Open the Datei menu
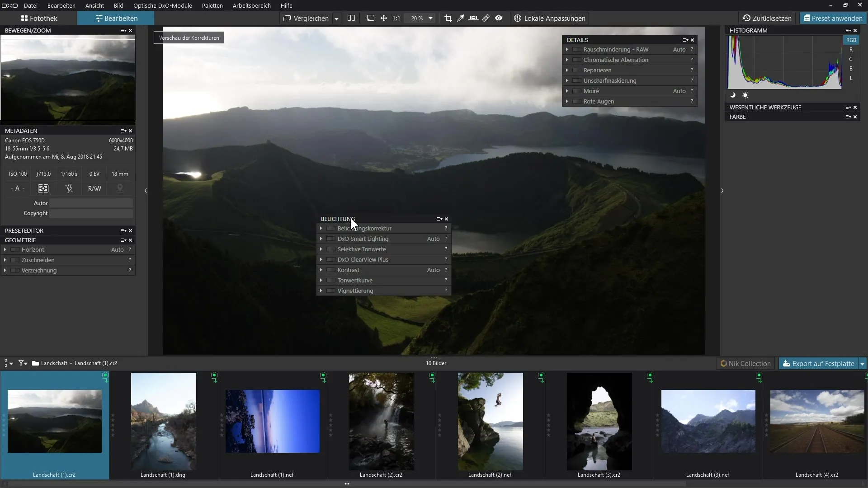This screenshot has width=868, height=488. click(x=30, y=5)
